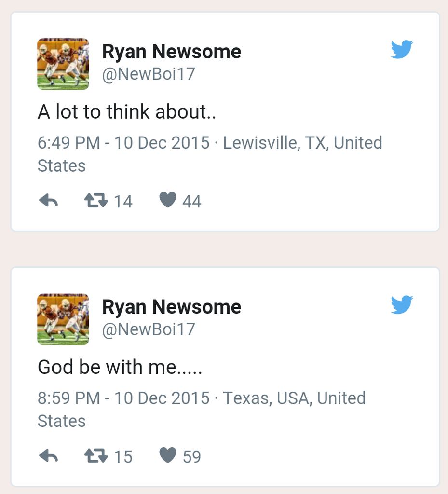Reply to the 'A lot to think about' tweet
The height and width of the screenshot is (494, 448).
tap(48, 201)
